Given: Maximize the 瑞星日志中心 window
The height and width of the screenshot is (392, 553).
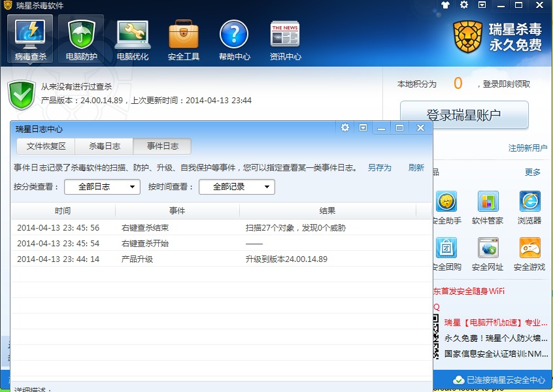Looking at the screenshot, I should tap(399, 127).
